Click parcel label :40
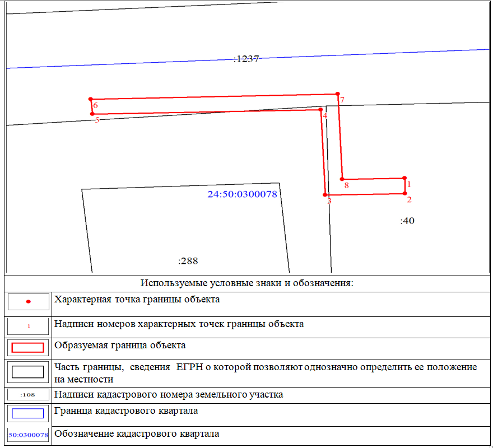The width and height of the screenshot is (493, 448). pos(407,221)
